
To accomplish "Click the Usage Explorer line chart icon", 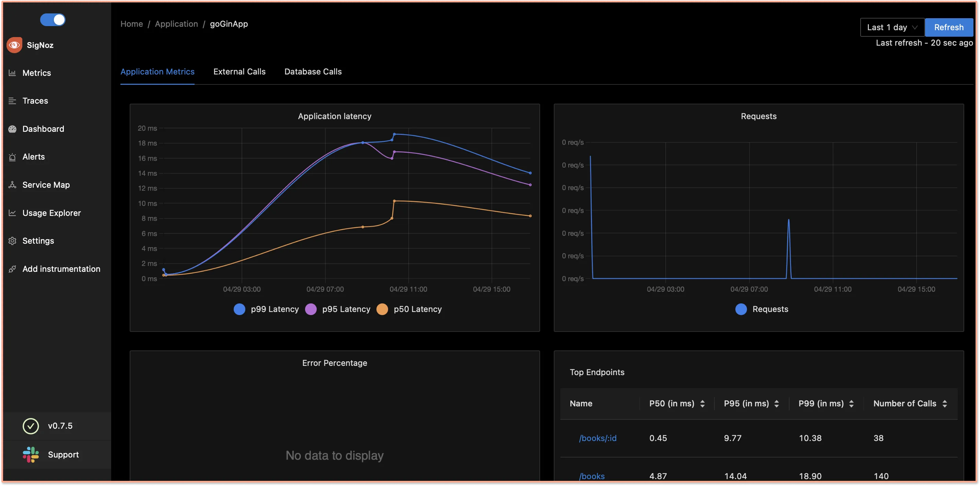I will point(12,213).
